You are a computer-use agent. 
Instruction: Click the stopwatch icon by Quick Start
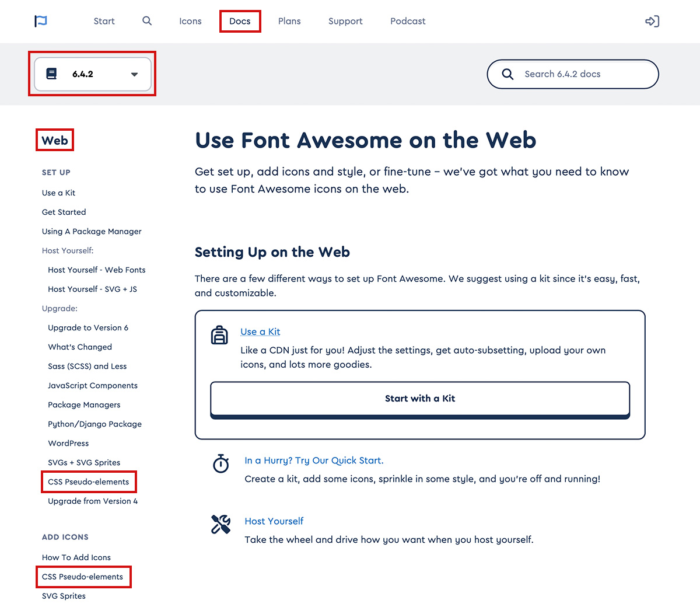click(221, 463)
